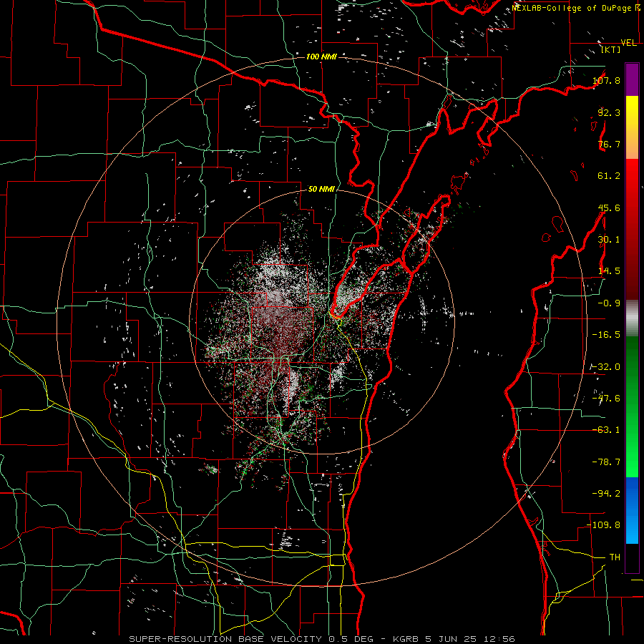Viewport: 644px width, 644px height.
Task: Select the 92.3 velocity scale value
Action: coord(609,112)
